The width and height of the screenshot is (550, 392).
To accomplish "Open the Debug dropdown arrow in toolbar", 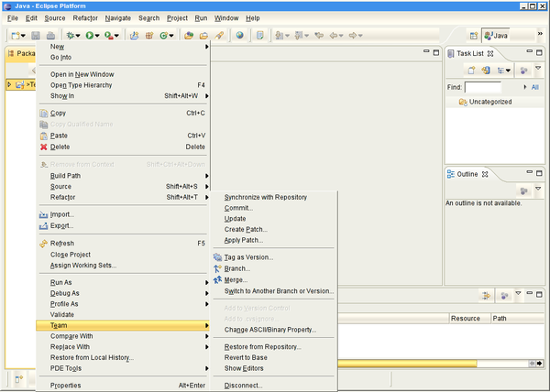I will point(78,36).
